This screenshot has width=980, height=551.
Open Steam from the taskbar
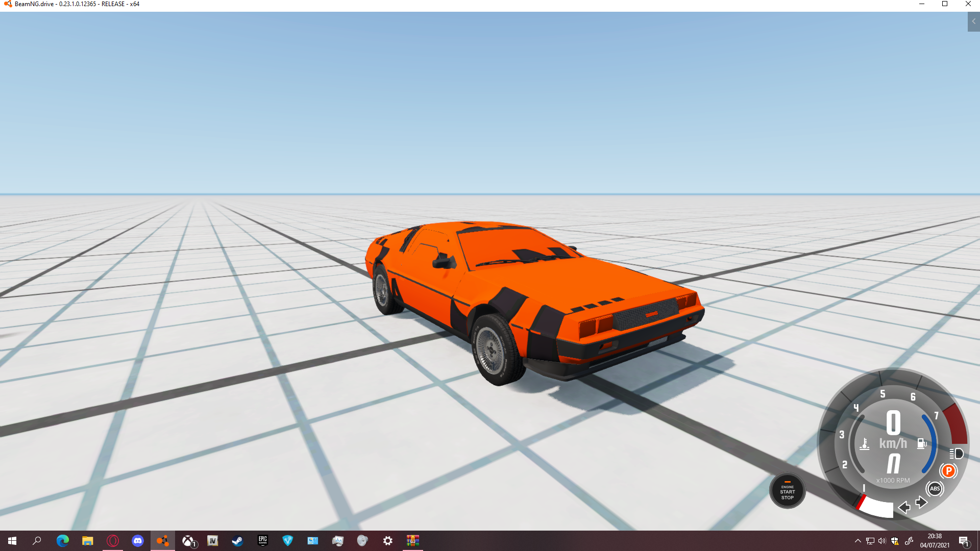coord(237,541)
